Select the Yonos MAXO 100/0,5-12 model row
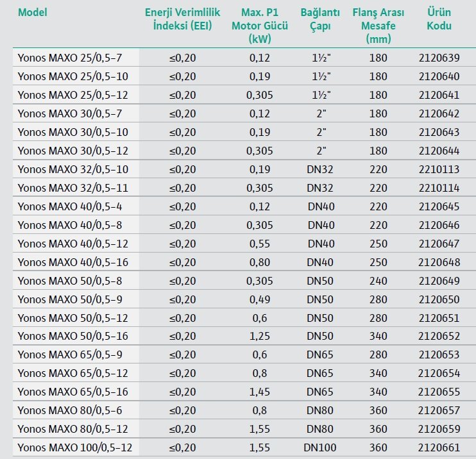The height and width of the screenshot is (459, 476). pos(75,448)
